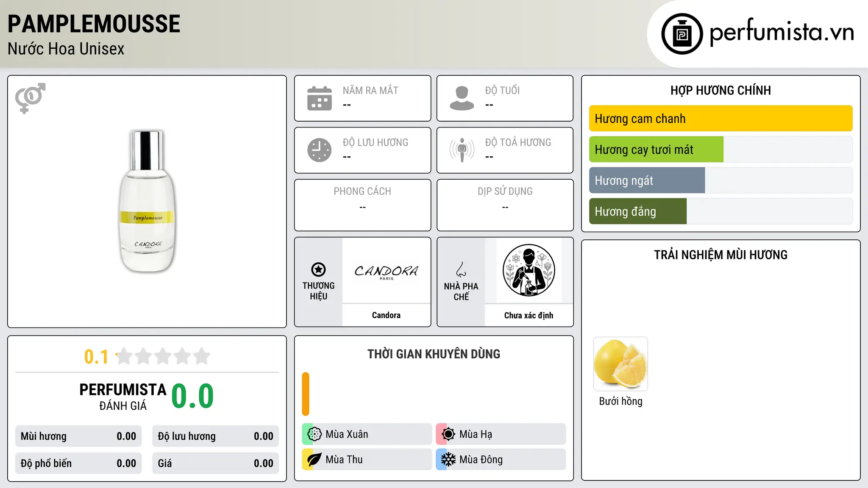Open the perfumista.vn site name
This screenshot has height=488, width=868.
coord(782,32)
